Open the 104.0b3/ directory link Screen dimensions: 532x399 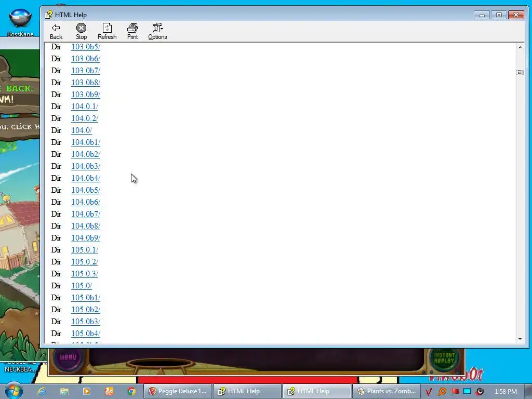tap(86, 166)
